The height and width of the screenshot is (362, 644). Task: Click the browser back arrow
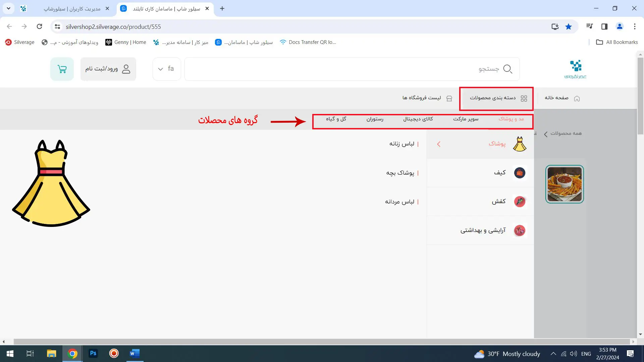[9, 26]
